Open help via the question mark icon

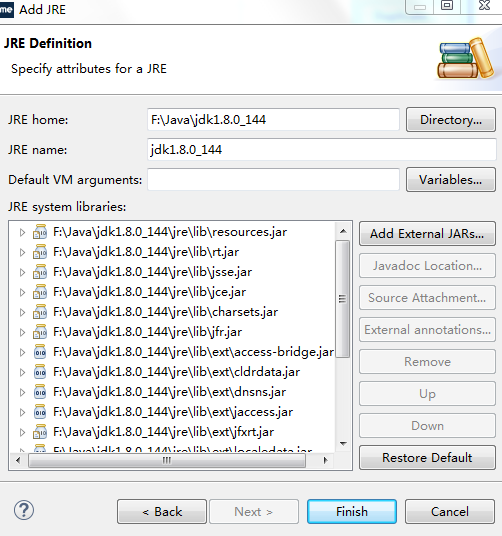point(24,510)
